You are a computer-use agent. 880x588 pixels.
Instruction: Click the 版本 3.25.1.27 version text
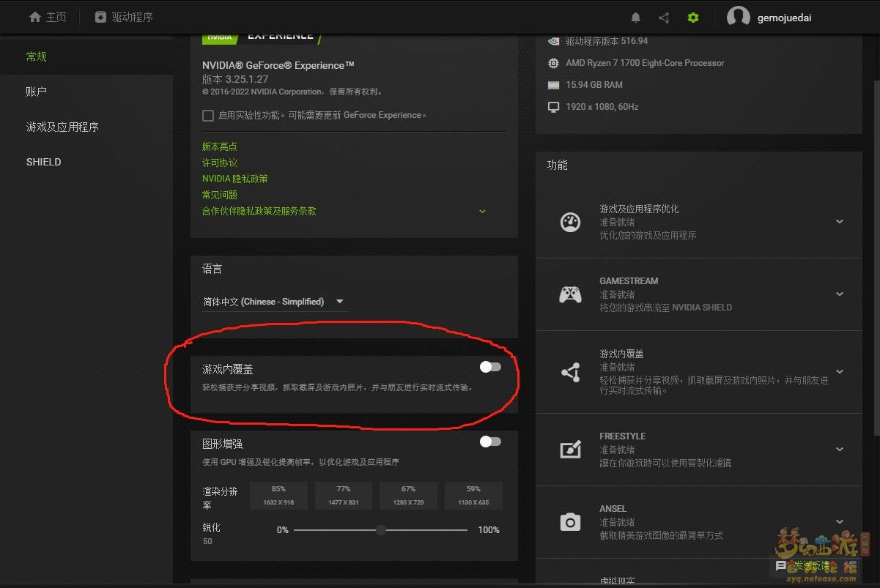point(235,79)
